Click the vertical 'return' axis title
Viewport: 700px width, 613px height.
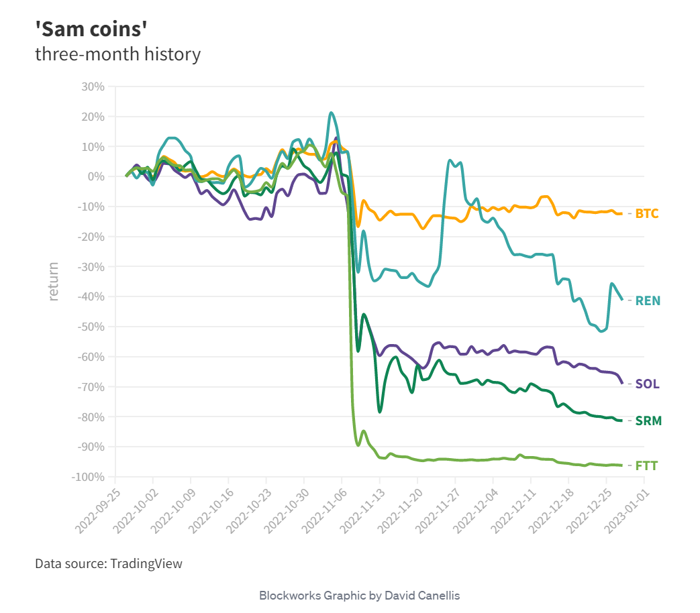click(54, 281)
